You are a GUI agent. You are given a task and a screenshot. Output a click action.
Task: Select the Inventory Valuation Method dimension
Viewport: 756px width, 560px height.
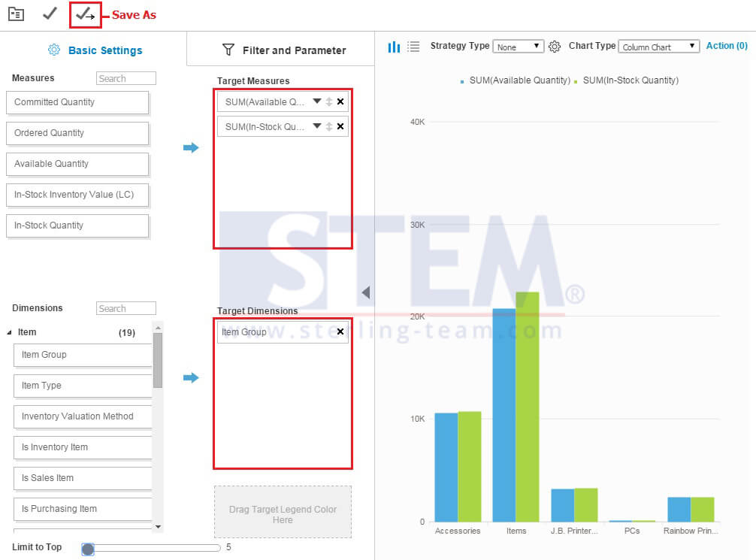tap(83, 416)
